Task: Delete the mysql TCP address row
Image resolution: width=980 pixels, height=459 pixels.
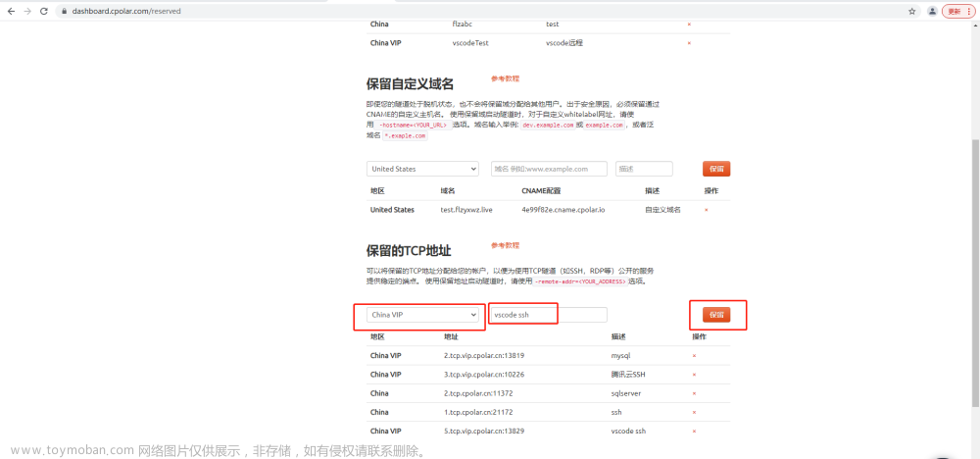Action: pos(695,356)
